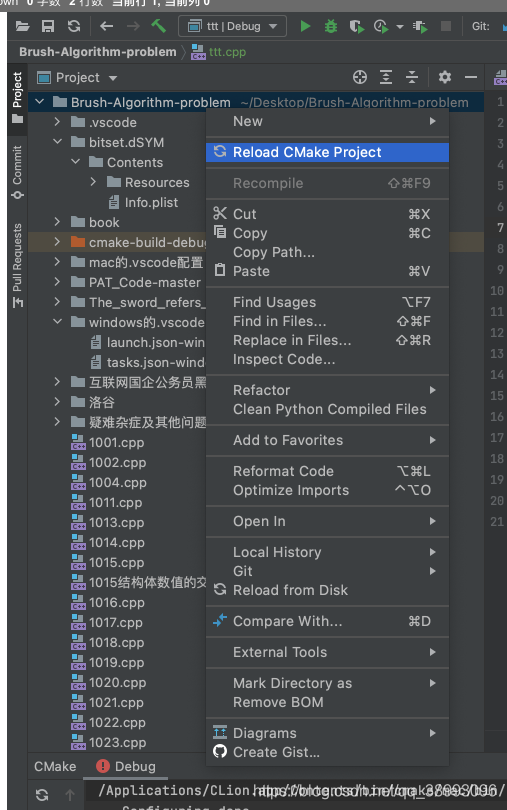Viewport: 507px width, 810px height.
Task: Choose Copy from context menu
Action: click(327, 233)
